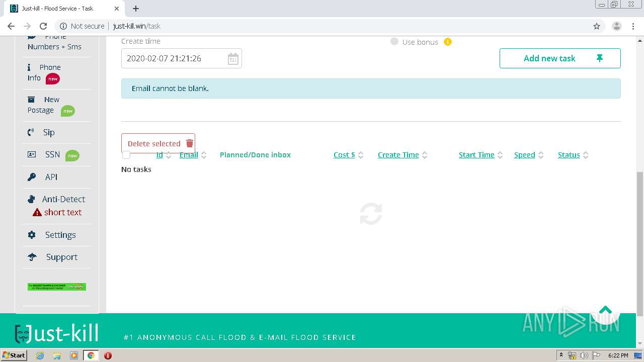Click the warning triangle near short text
644x362 pixels.
[37, 213]
